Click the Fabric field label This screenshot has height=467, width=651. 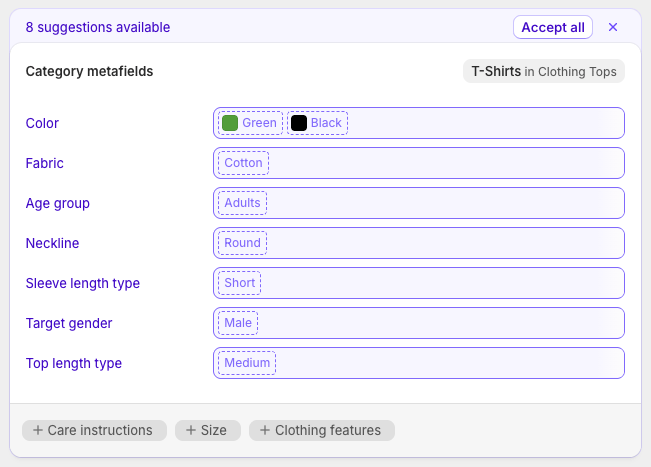44,163
